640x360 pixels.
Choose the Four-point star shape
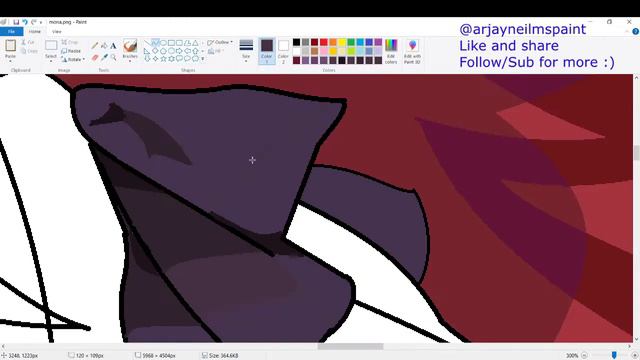tap(155, 59)
